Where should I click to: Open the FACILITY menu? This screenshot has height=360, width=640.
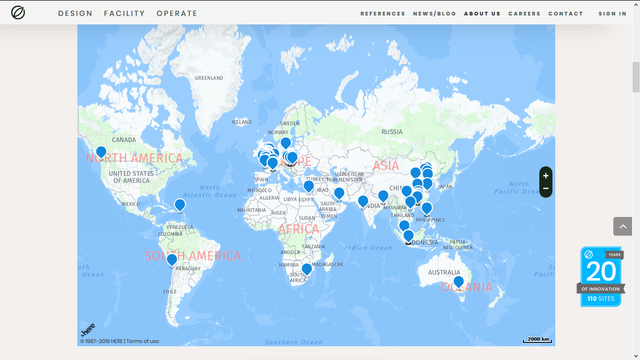[124, 13]
